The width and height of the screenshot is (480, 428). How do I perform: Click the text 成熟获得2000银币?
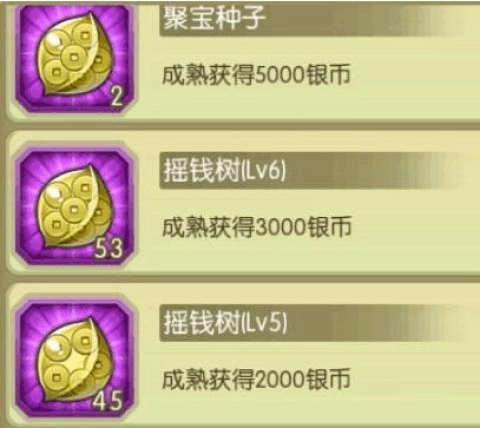click(x=256, y=379)
